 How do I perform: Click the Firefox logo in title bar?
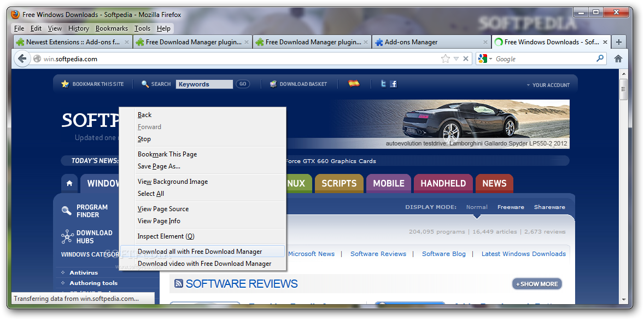click(x=15, y=14)
